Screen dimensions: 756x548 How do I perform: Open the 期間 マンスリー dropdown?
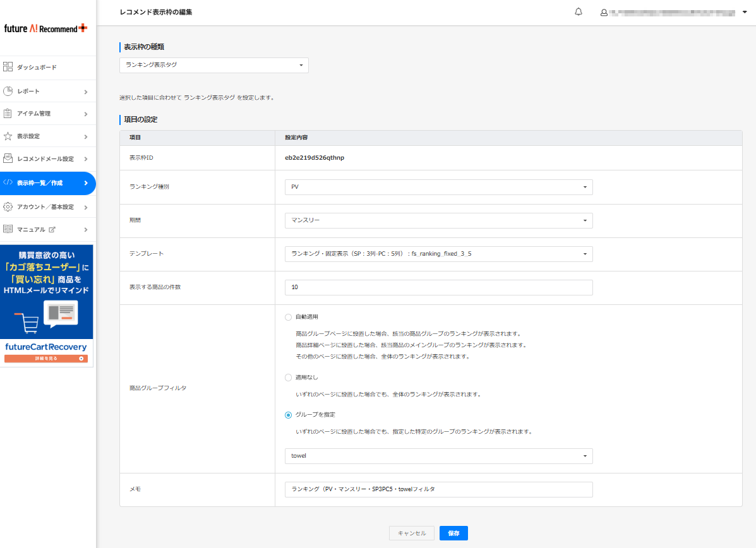click(438, 220)
